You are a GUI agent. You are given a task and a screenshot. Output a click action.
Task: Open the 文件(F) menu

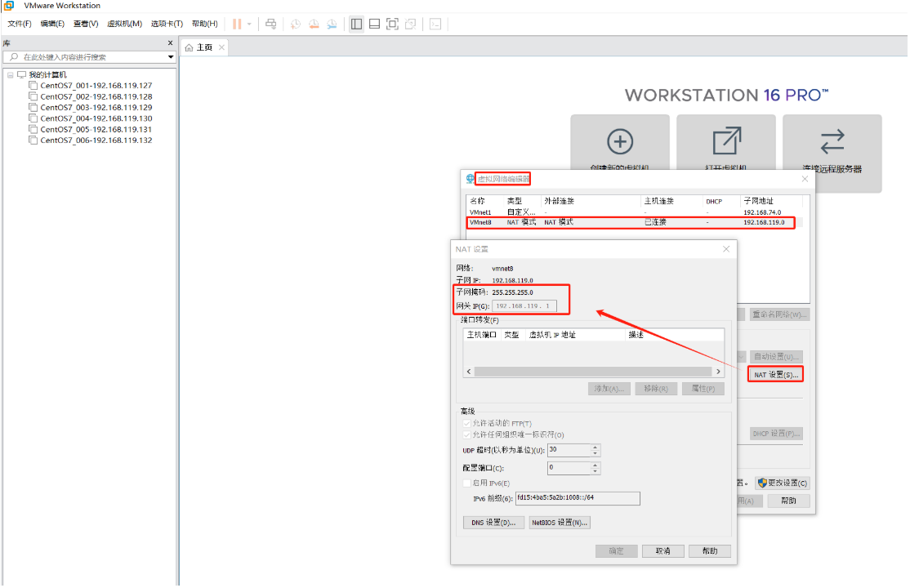pos(20,24)
